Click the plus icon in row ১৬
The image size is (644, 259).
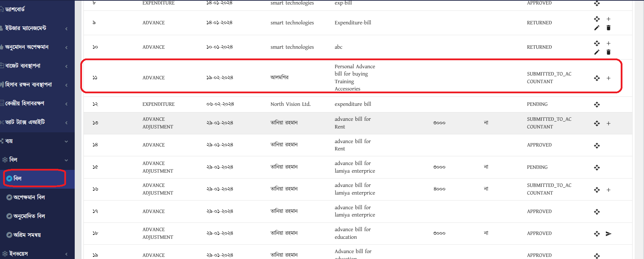pos(609,190)
